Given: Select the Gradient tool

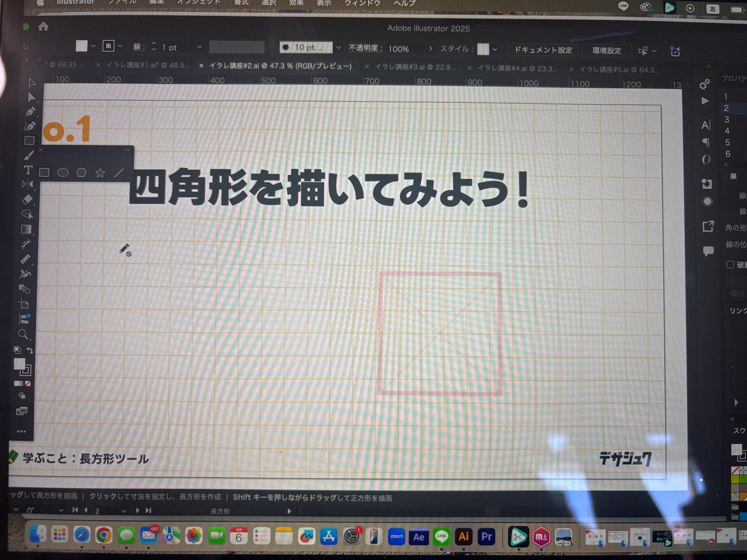Looking at the screenshot, I should (x=26, y=229).
